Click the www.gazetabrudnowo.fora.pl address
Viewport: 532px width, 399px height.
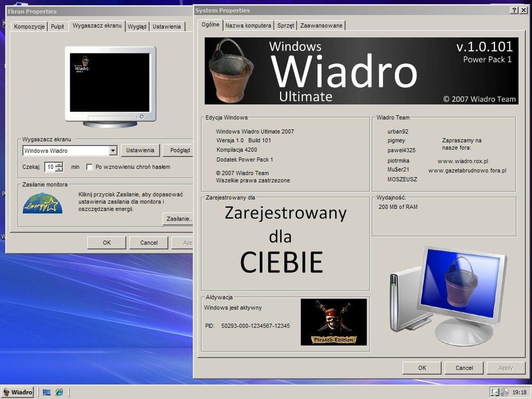pyautogui.click(x=467, y=170)
